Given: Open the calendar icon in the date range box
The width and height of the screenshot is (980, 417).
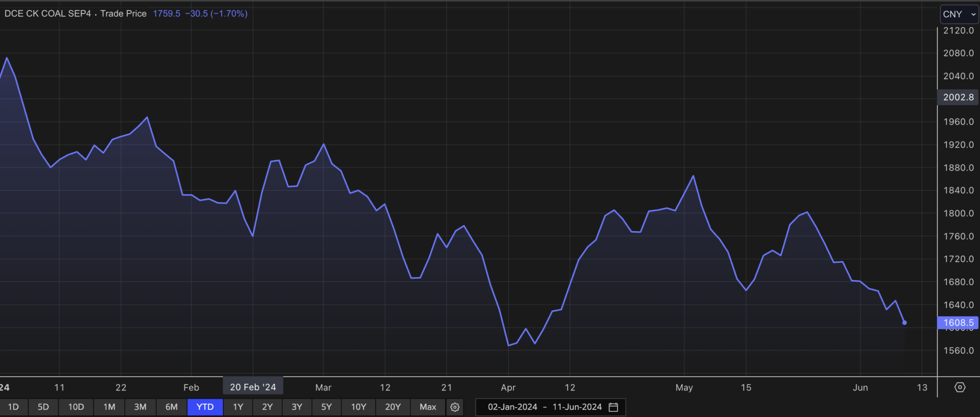Looking at the screenshot, I should pos(614,407).
